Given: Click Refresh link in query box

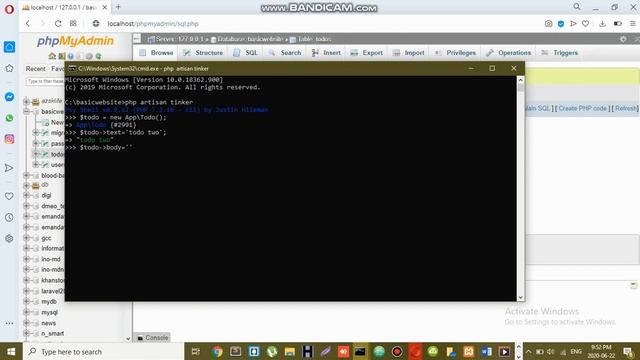Looking at the screenshot, I should click(x=626, y=109).
